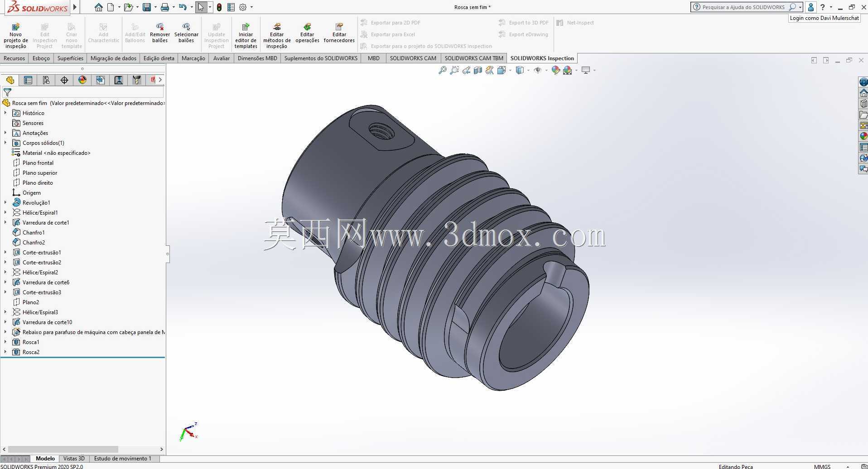Switch to Vistas 3D bottom tab
Screen dimensions: 868x469
point(74,458)
